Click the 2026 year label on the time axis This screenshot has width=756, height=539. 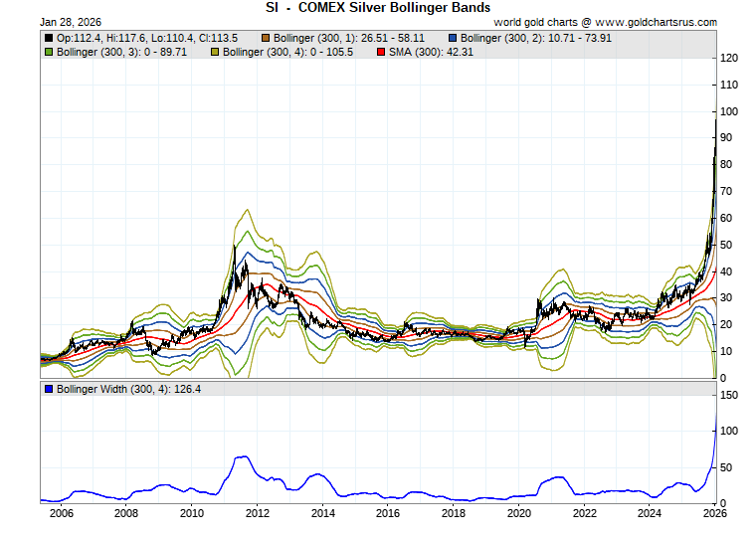point(715,513)
